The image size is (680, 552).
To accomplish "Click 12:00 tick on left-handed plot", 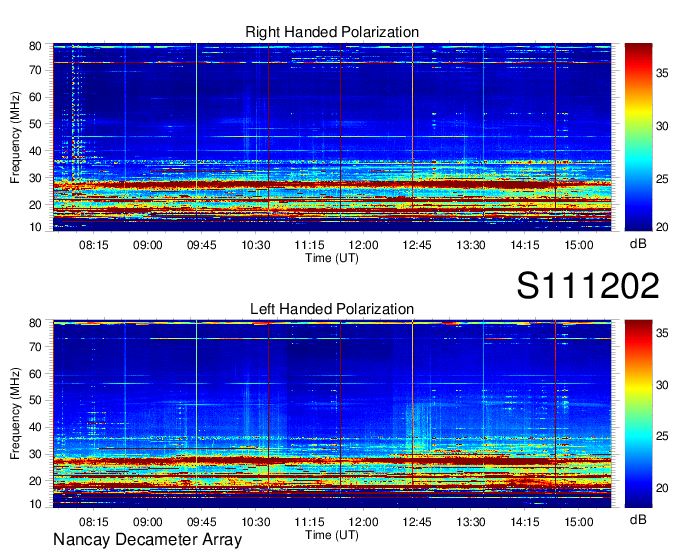I will tap(363, 521).
